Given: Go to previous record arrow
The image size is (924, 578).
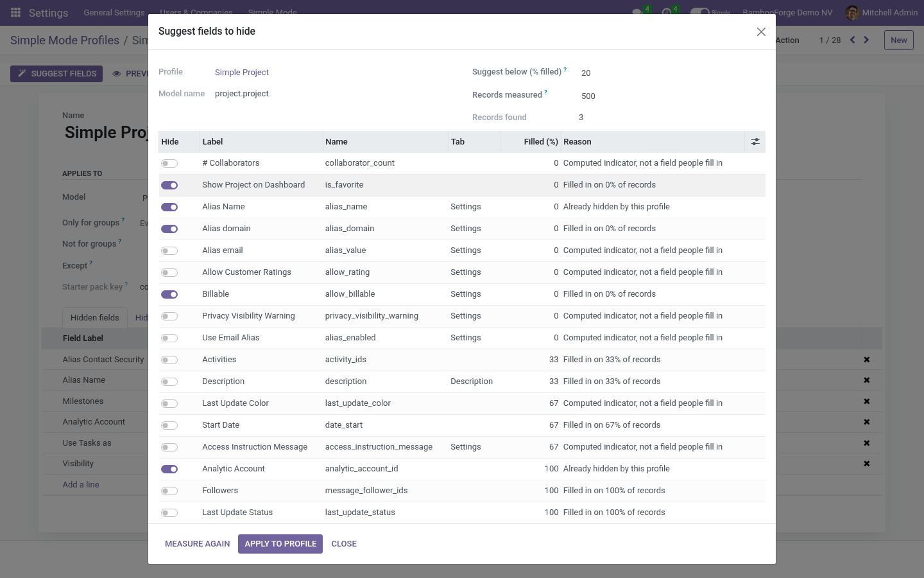Looking at the screenshot, I should coord(852,40).
